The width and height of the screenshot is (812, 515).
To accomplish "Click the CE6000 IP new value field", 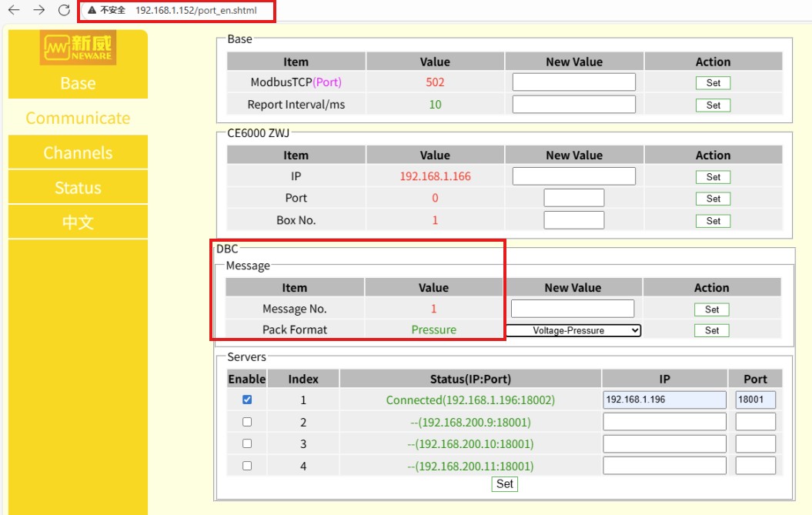I will 574,176.
